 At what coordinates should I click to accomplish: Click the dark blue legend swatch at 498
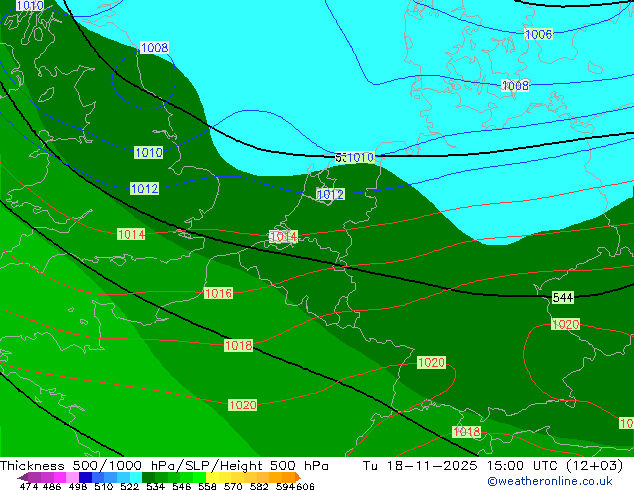click(x=85, y=477)
